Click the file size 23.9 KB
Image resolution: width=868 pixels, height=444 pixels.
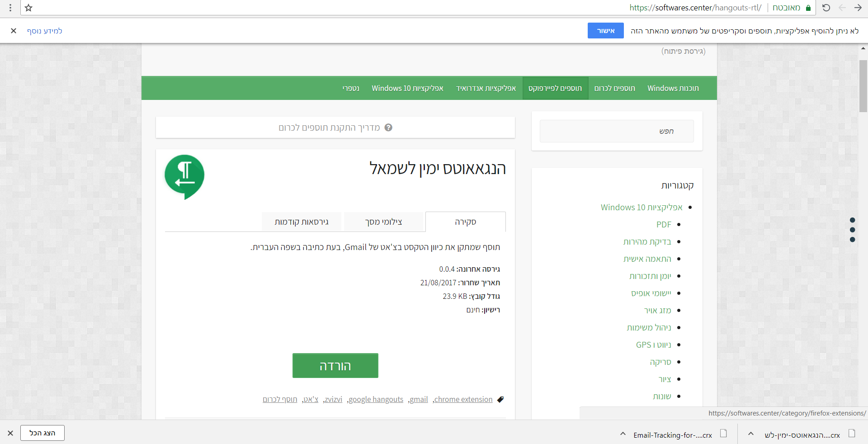coord(455,296)
